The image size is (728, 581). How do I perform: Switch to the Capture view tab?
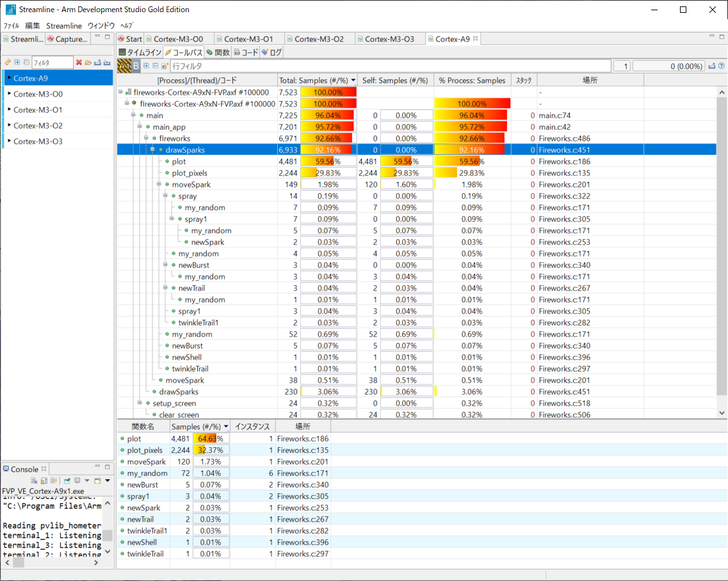(67, 39)
